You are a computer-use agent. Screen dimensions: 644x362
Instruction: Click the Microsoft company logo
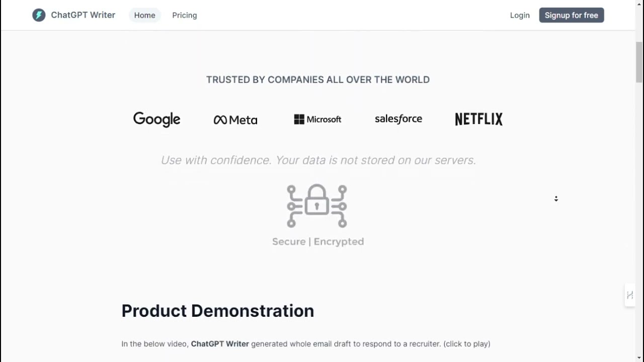(317, 119)
